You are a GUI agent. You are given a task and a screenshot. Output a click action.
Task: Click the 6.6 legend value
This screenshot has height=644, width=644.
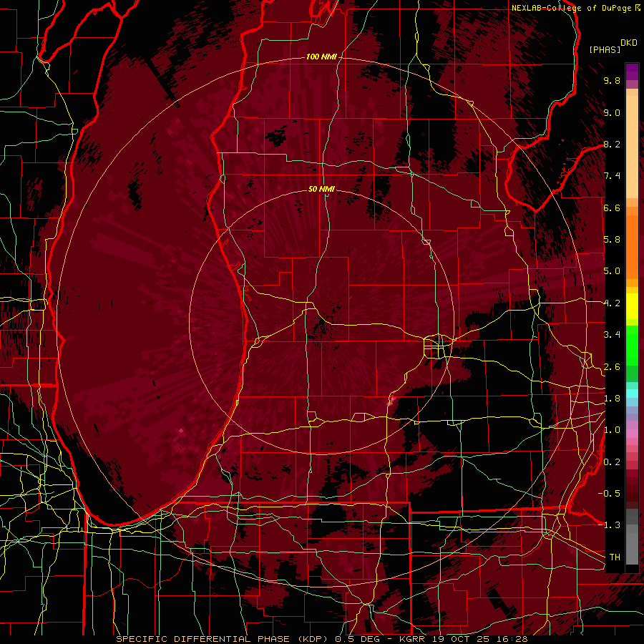coord(612,208)
